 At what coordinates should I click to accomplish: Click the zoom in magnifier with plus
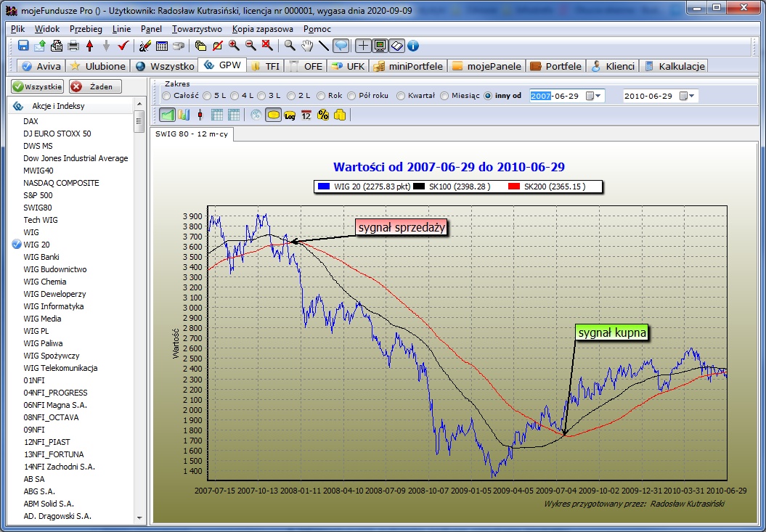pos(234,46)
